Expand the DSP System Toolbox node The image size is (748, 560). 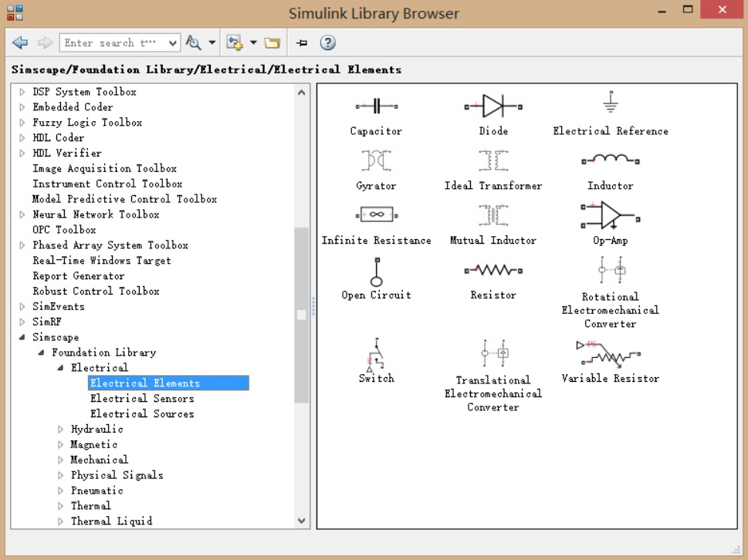pyautogui.click(x=22, y=92)
